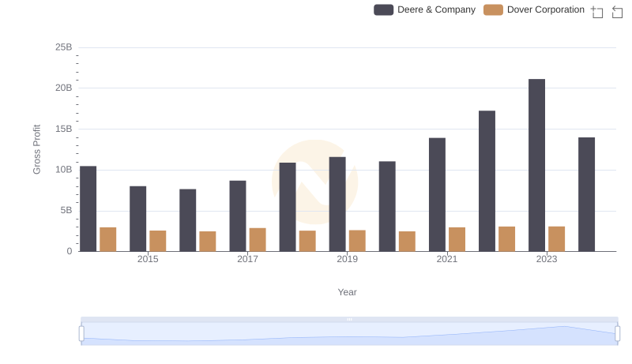Screen dimensions: 632x364
Task: Click the 2023 x-axis label
Action: (547, 259)
